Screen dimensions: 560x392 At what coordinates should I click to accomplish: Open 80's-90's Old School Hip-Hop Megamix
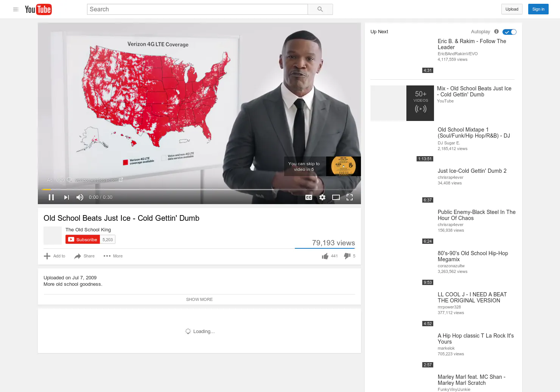point(473,256)
